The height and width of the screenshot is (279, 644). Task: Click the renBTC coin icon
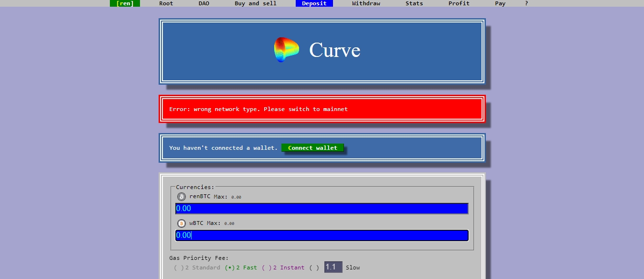[182, 197]
